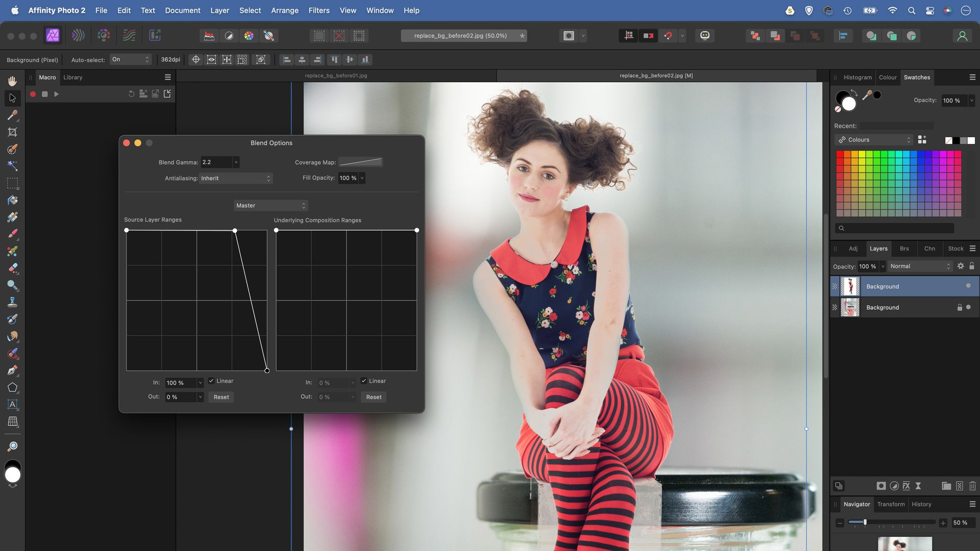Toggle the layer lock icon beside blend mode
Viewport: 980px width, 551px height.
pyautogui.click(x=972, y=266)
